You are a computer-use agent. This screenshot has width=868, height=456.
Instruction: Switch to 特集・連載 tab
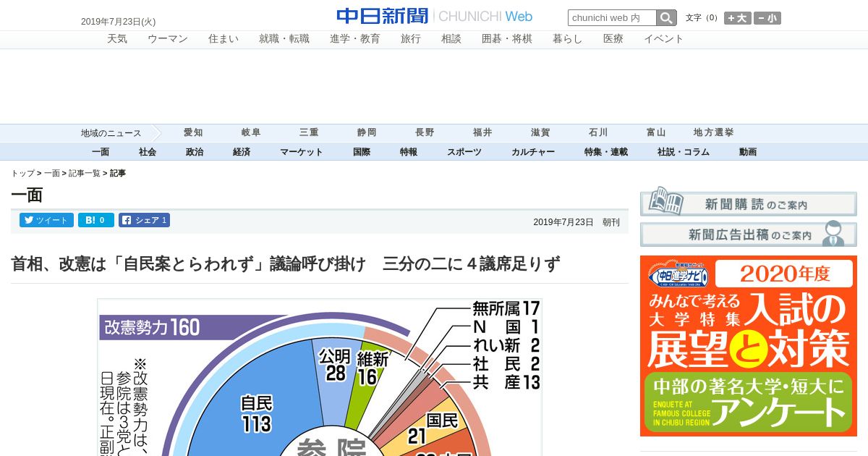pos(606,152)
